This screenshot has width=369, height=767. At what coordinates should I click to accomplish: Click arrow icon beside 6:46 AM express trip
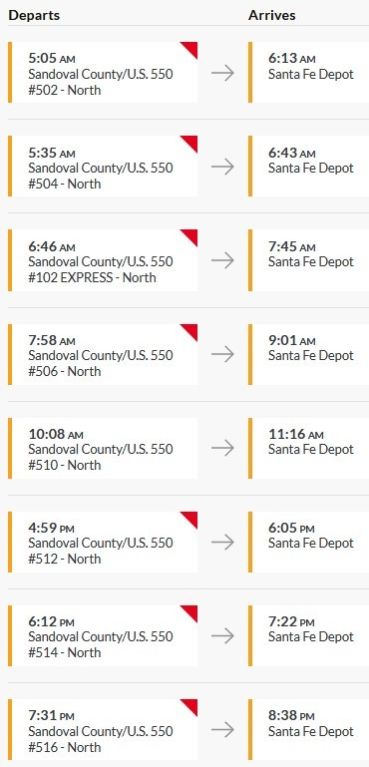pyautogui.click(x=223, y=260)
